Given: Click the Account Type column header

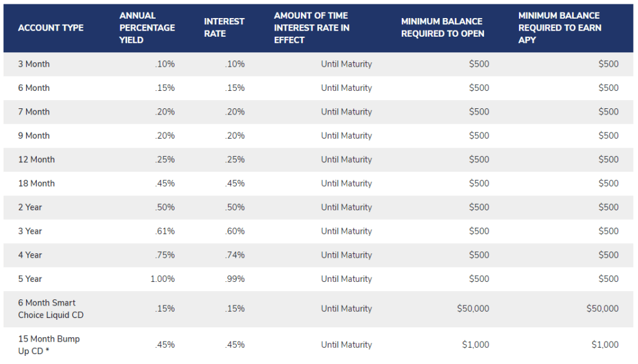Looking at the screenshot, I should [x=51, y=28].
